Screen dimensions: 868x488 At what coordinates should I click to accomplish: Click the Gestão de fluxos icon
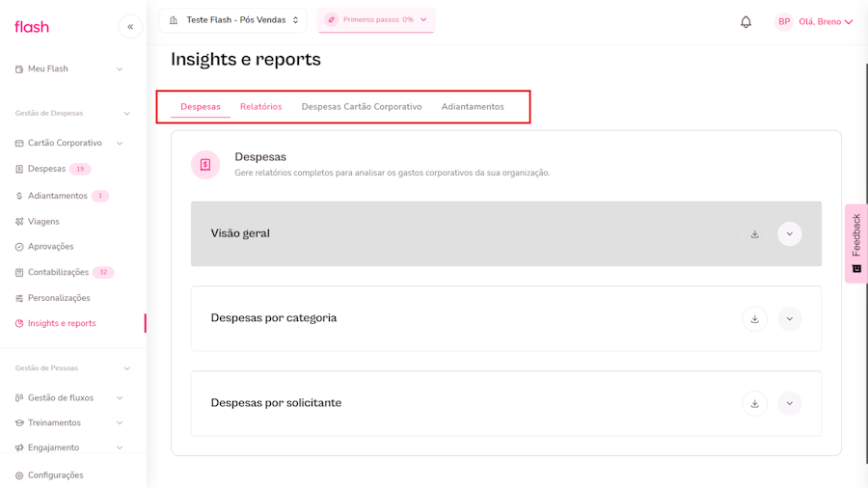pos(19,397)
